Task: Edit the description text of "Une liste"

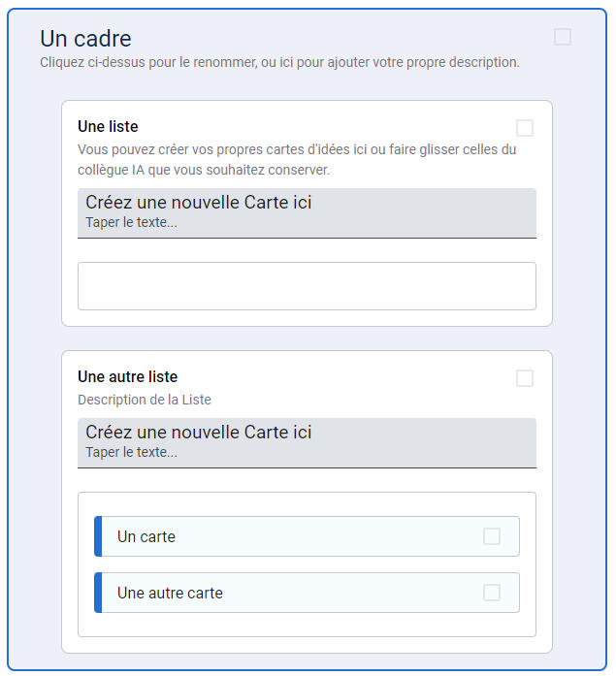Action: pos(296,160)
